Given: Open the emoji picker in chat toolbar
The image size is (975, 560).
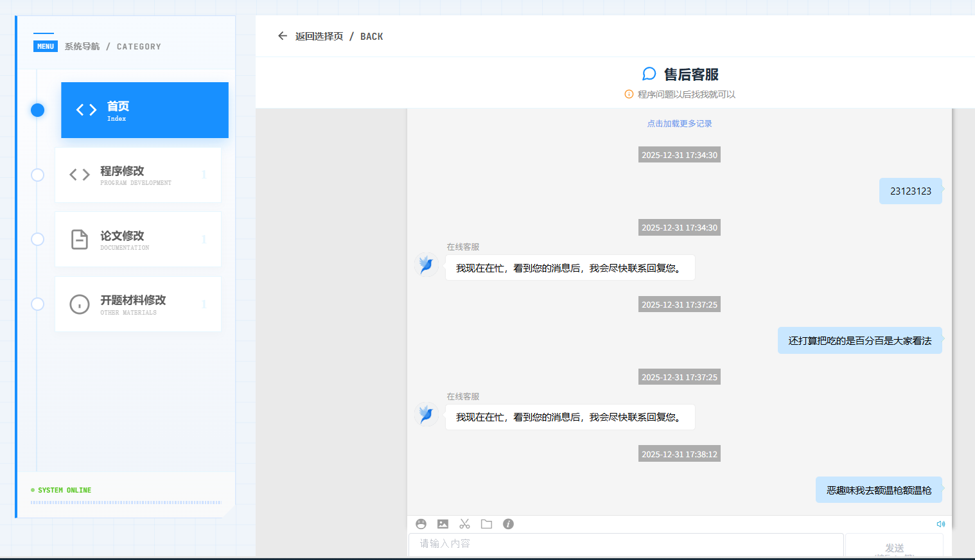Looking at the screenshot, I should pos(421,524).
